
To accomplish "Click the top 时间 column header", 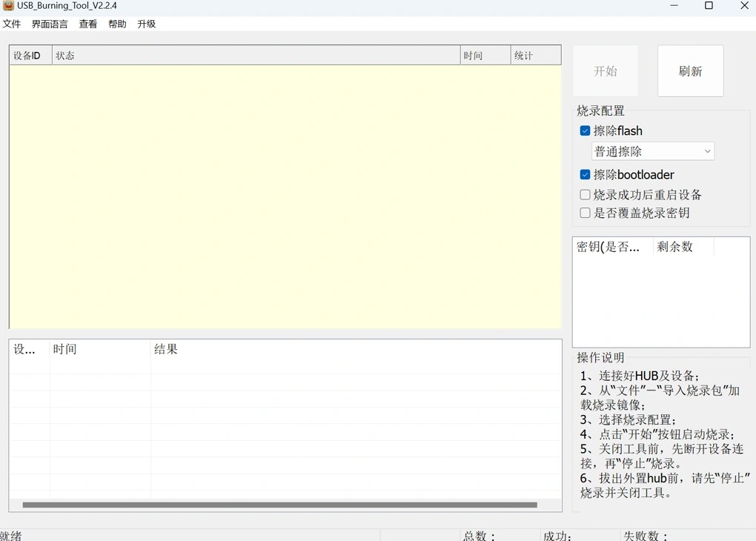I will tap(485, 56).
